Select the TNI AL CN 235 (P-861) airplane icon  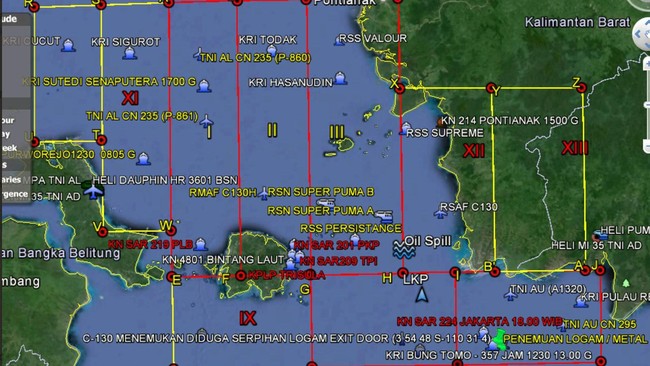point(206,121)
